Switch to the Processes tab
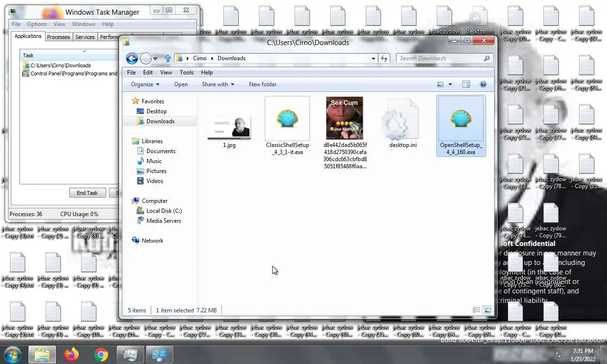 point(58,37)
